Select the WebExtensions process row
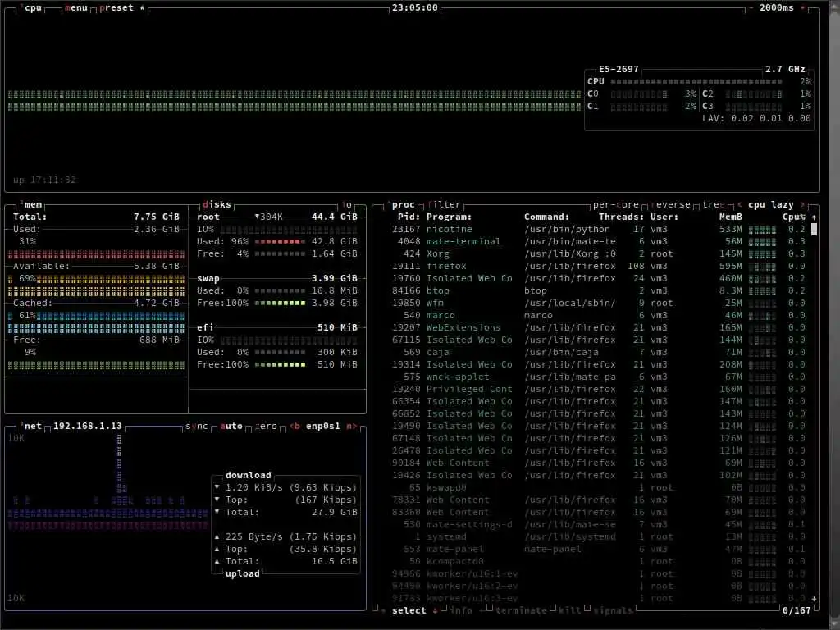 594,328
